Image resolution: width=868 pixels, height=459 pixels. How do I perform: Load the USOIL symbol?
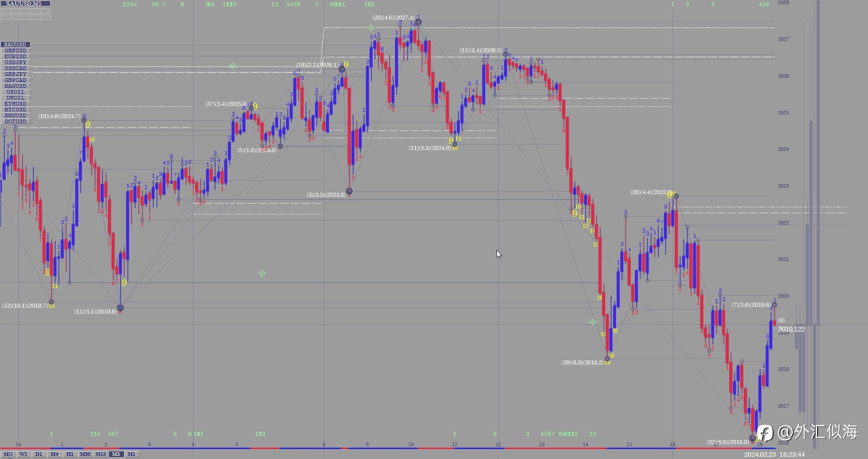click(15, 92)
